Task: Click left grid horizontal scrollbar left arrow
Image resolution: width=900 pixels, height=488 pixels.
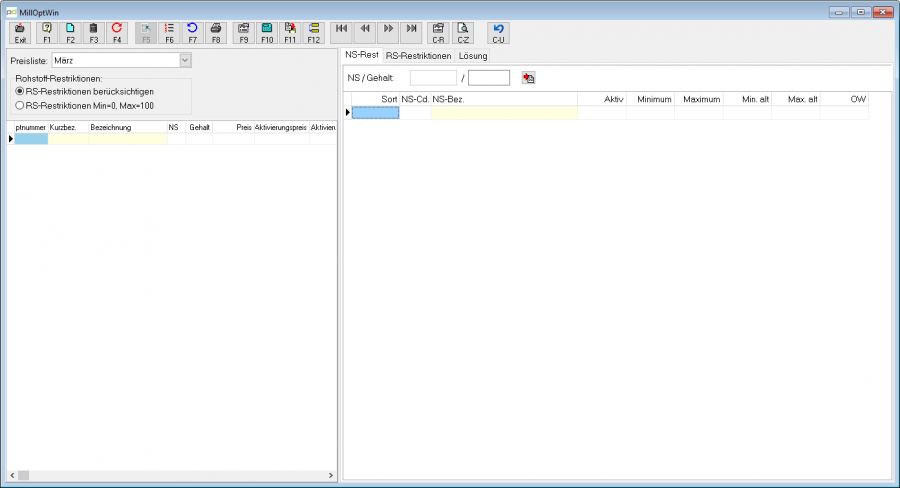Action: (x=13, y=475)
